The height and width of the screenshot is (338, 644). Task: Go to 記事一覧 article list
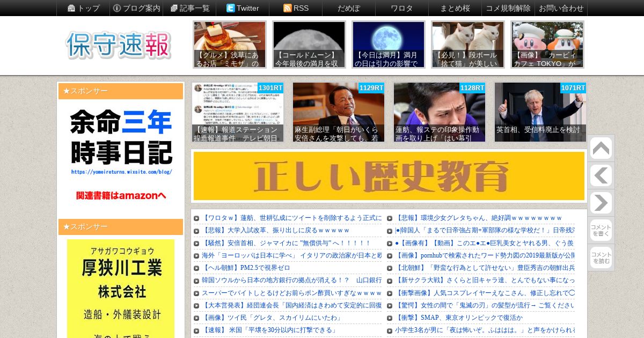189,8
